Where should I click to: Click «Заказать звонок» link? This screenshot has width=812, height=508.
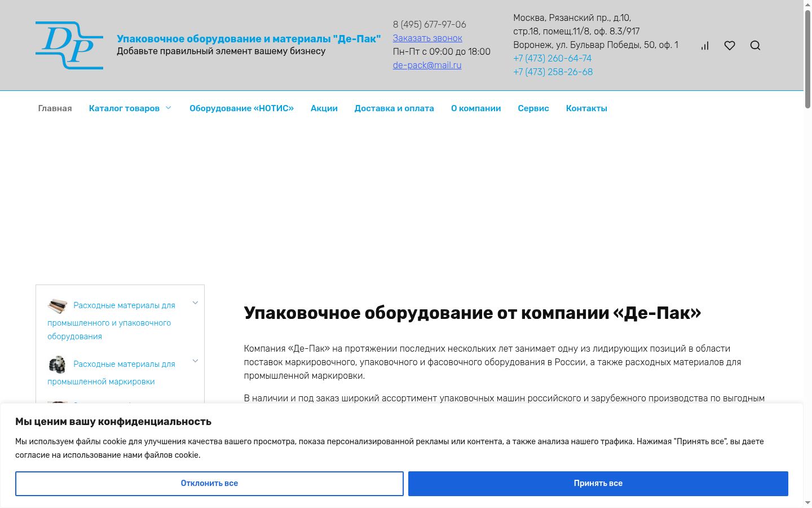click(427, 38)
